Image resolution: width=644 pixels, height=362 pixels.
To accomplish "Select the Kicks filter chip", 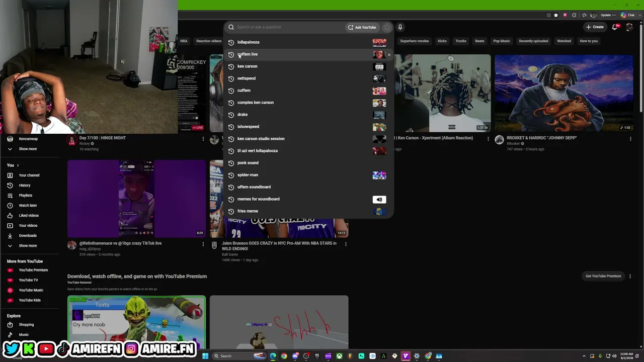I will pos(442,41).
